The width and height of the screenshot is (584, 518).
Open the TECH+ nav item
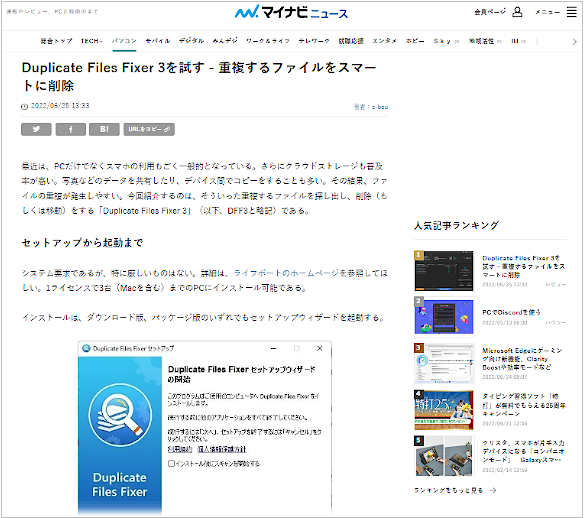tap(92, 41)
